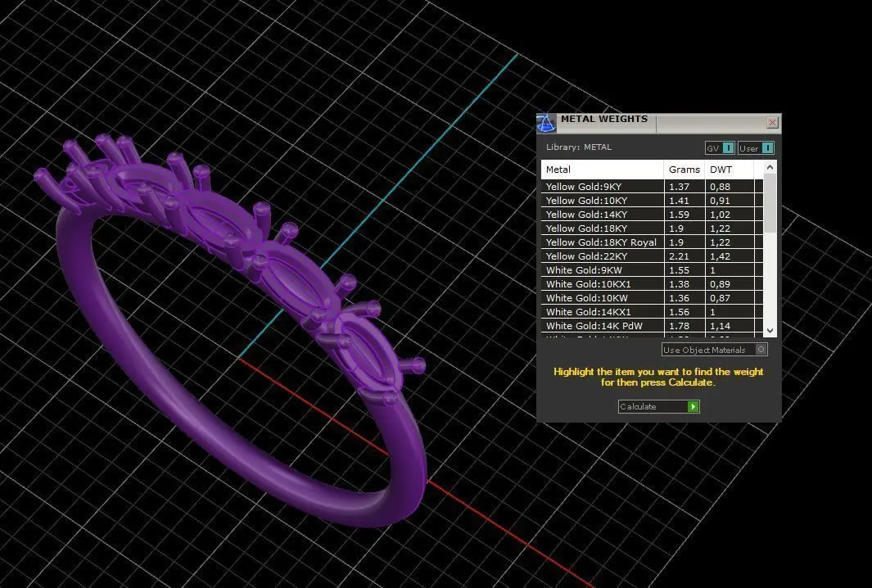Click the 0,89 DWT value
This screenshot has height=588, width=872.
point(721,283)
